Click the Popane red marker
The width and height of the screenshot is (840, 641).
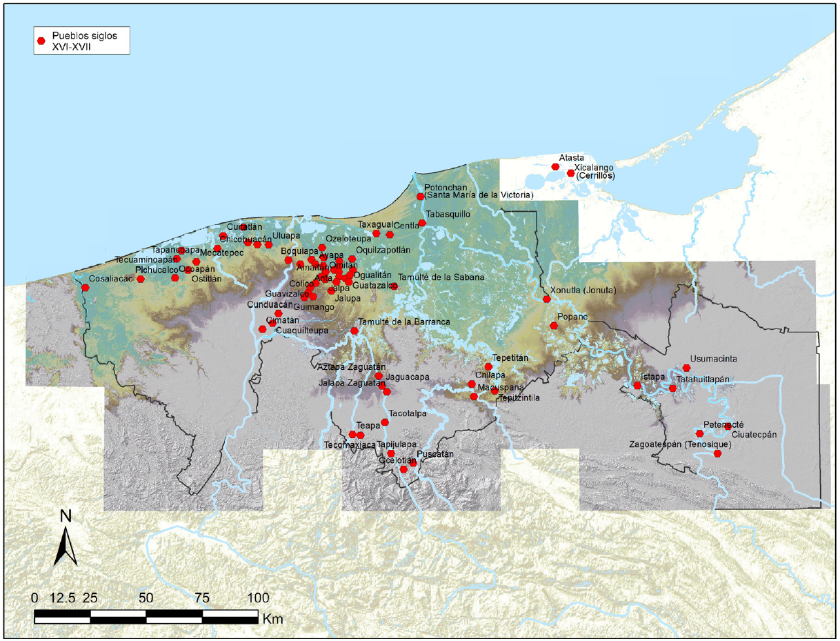coord(553,326)
